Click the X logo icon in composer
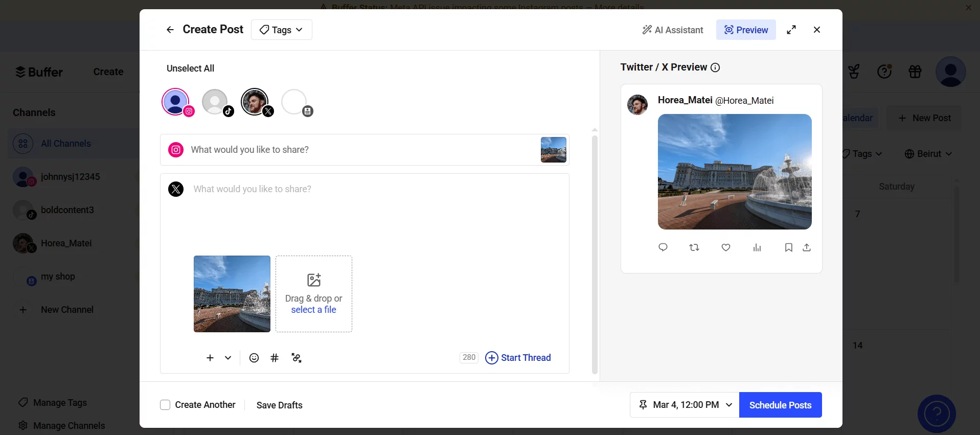Screen dimensions: 980x435 [176, 189]
